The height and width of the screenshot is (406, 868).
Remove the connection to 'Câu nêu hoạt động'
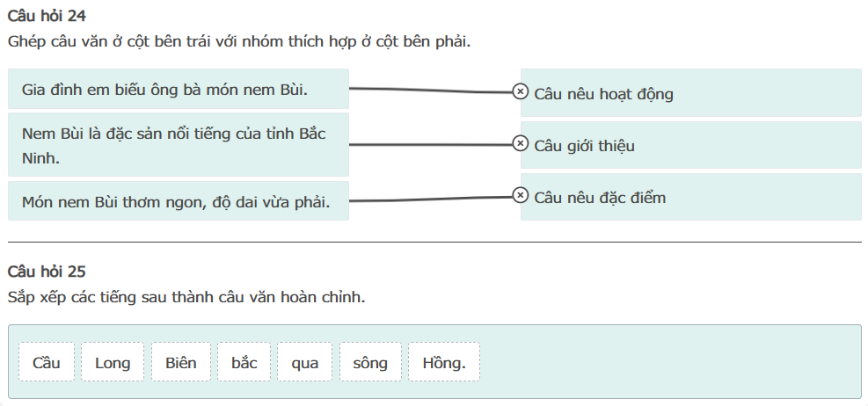point(520,91)
